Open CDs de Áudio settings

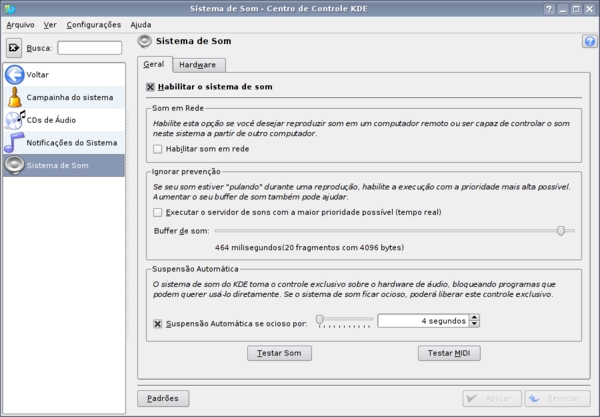point(64,120)
